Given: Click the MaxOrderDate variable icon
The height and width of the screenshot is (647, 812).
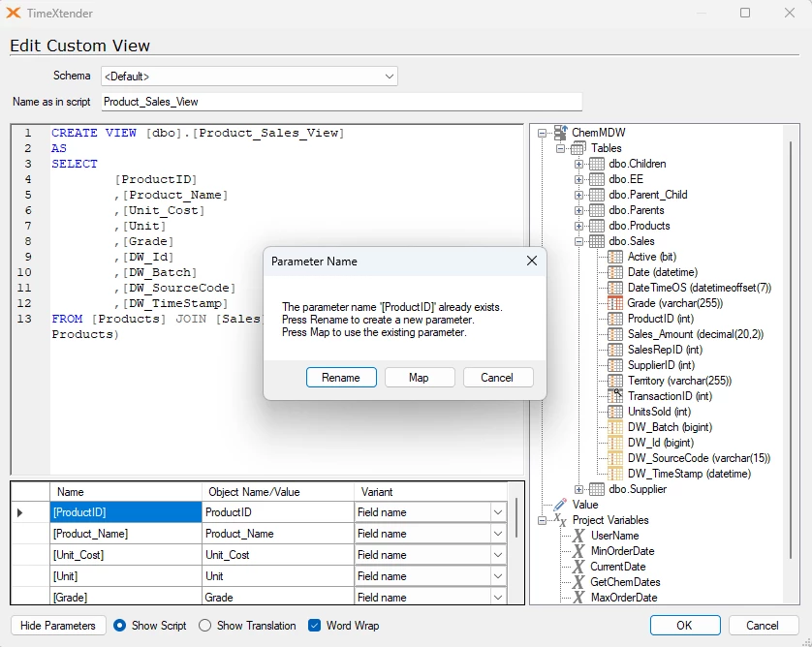Looking at the screenshot, I should click(578, 598).
